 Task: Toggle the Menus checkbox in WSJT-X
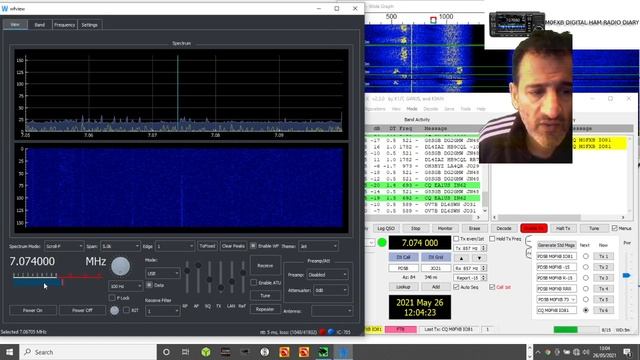click(x=615, y=228)
